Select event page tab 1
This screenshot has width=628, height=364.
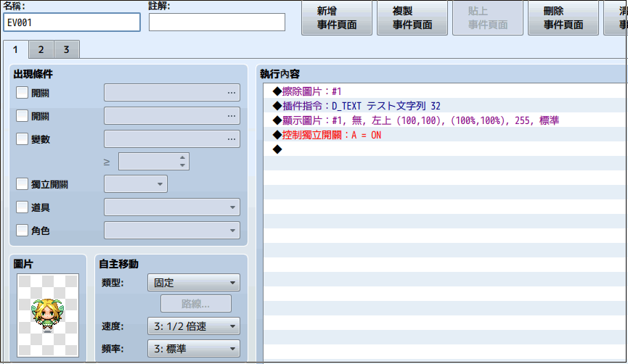coord(15,49)
